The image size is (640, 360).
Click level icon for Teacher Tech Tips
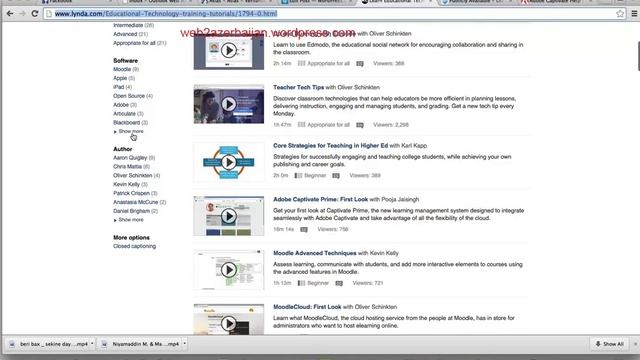[301, 125]
